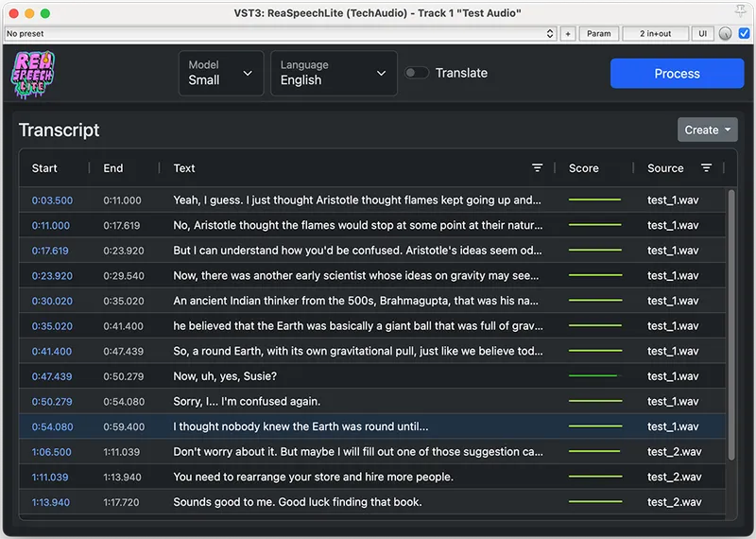Screen dimensions: 756x539
Task: Jump to start time 1:13.940
Action: 51,502
